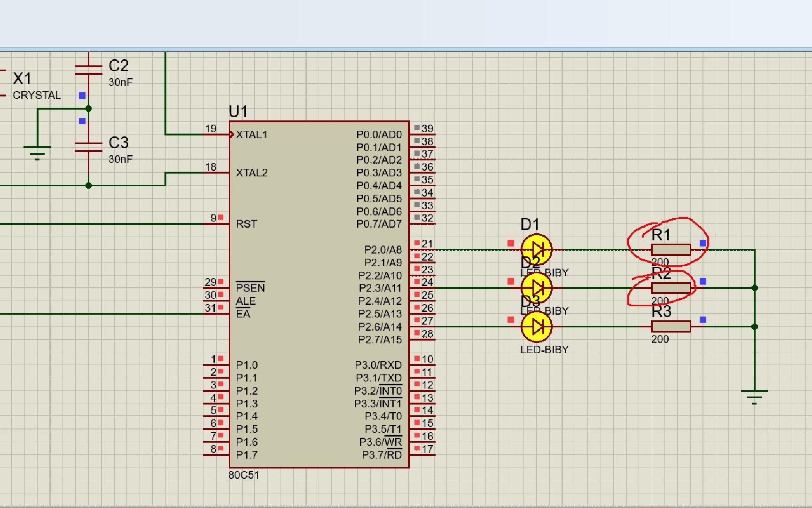The height and width of the screenshot is (508, 812).
Task: Click the X1 crystal reference label
Action: pos(22,78)
